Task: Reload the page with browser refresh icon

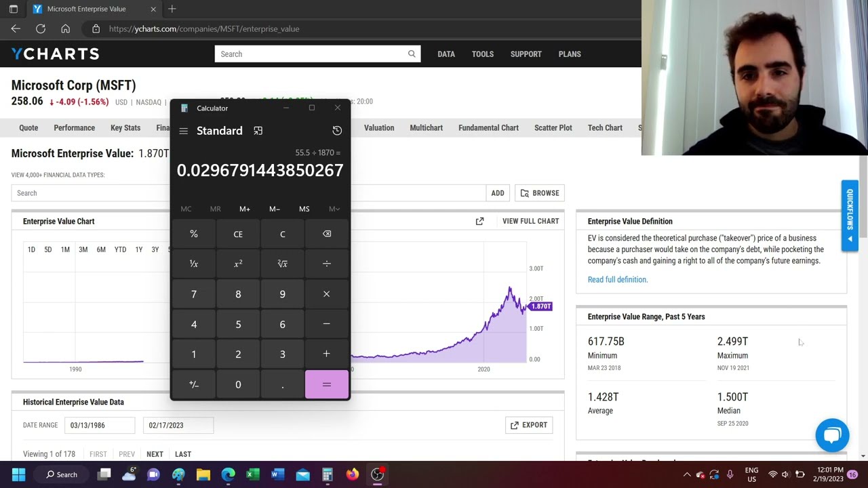Action: pos(41,28)
